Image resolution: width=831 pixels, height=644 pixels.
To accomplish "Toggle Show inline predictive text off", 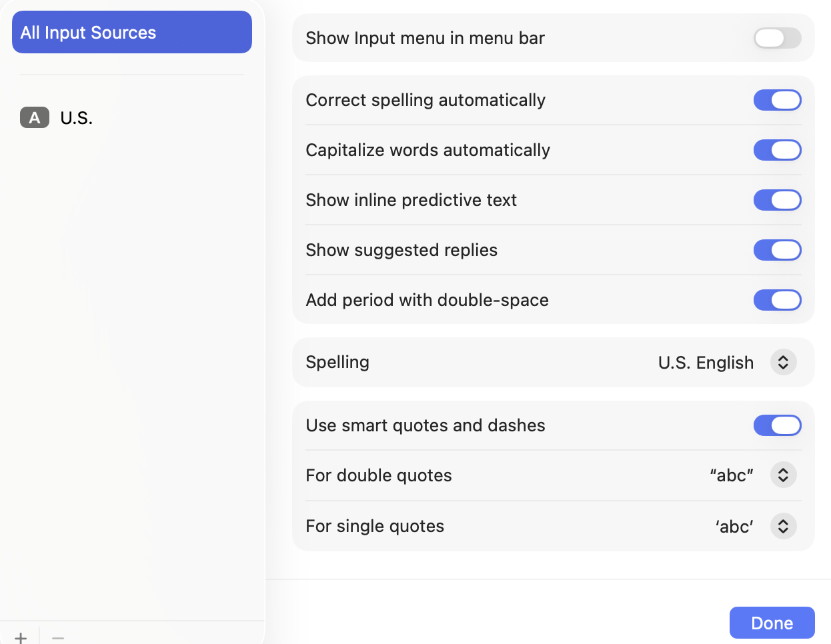I will click(x=777, y=200).
